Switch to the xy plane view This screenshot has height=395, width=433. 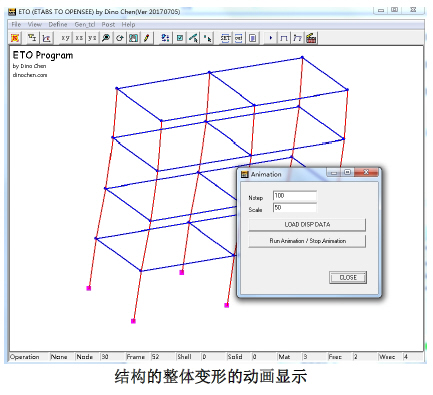tap(65, 38)
